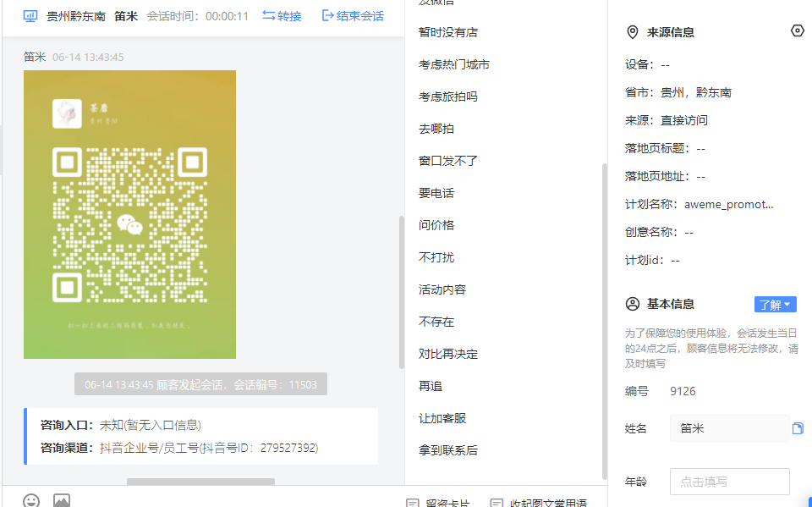Click the 咨询渠道 抖音号ID 279527392 line

(179, 448)
